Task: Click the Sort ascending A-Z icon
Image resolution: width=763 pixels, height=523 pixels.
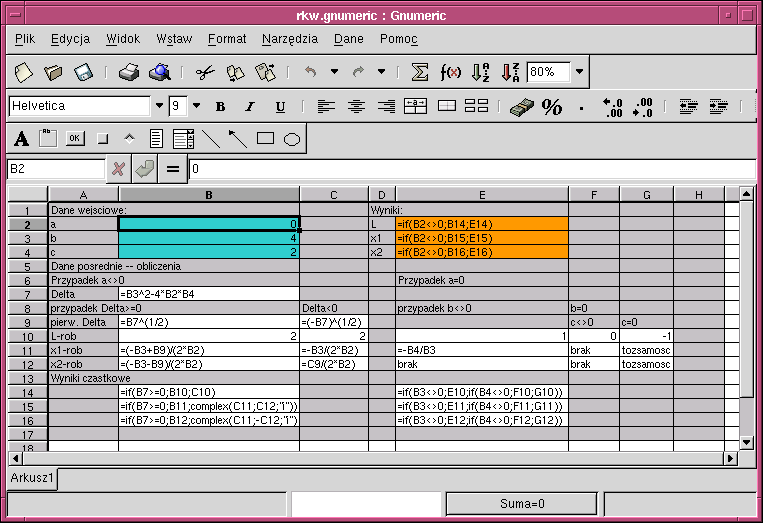Action: click(480, 72)
